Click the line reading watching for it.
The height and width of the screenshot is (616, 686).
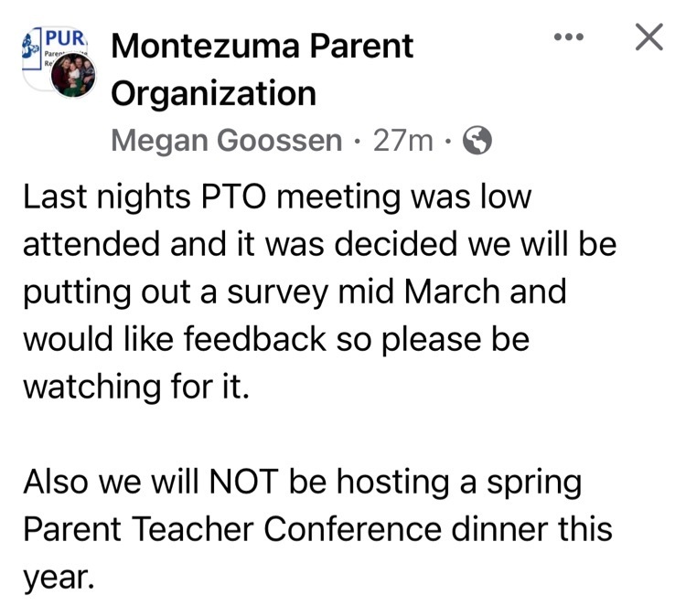tap(136, 387)
